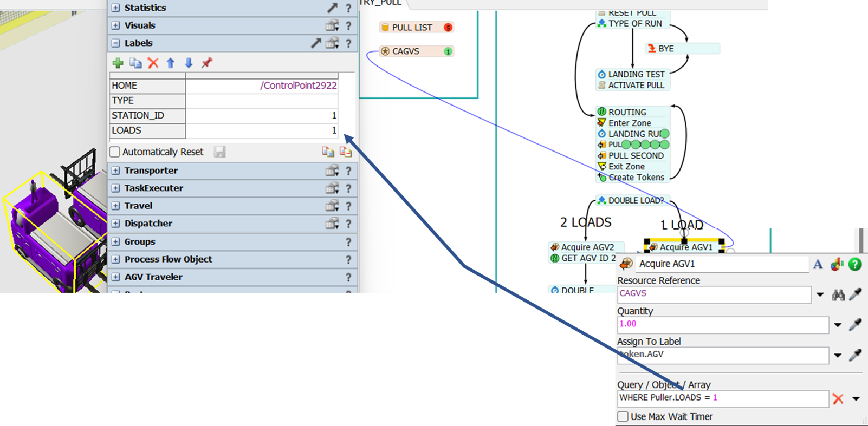Select the TYPE OF RUN decision activity

(632, 24)
